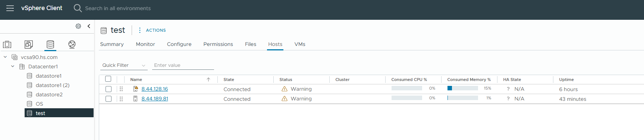Switch to Hosts and Clusters inventory view
644x140 pixels.
pos(7,44)
